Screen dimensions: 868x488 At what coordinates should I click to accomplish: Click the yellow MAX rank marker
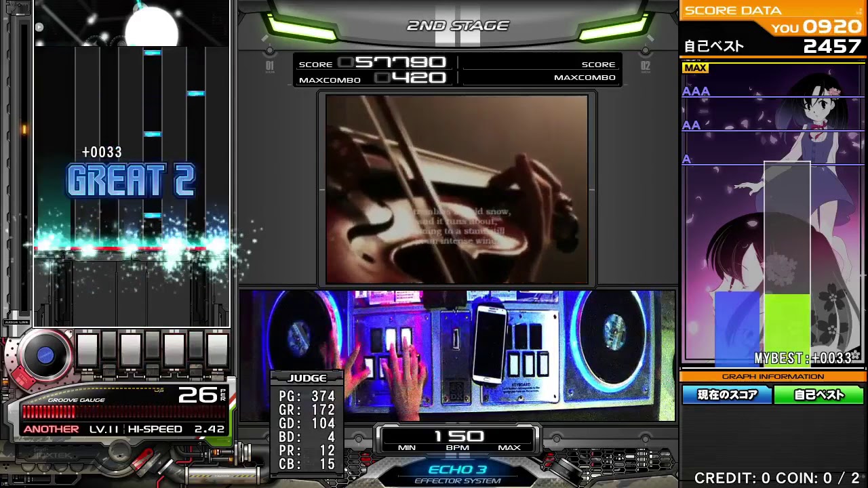(695, 68)
